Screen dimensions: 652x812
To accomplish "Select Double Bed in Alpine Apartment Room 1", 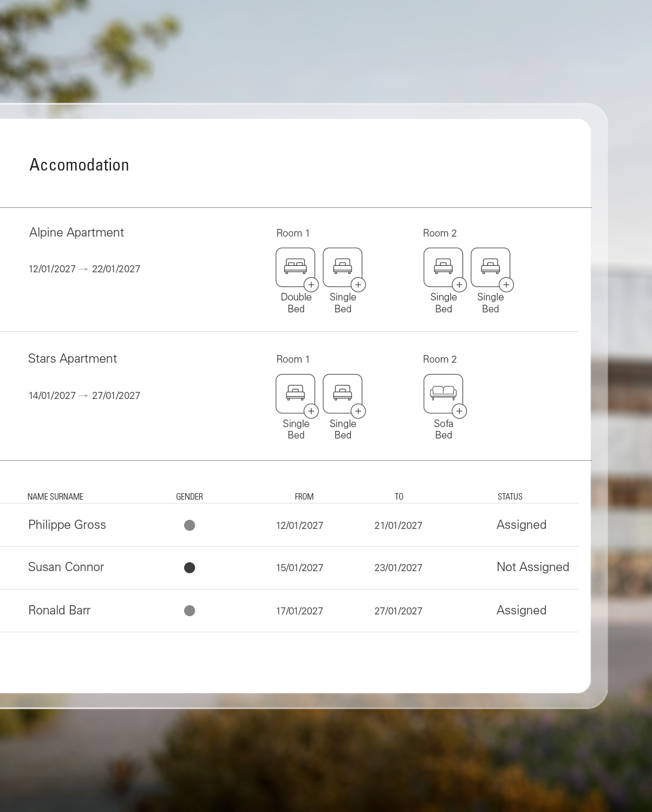I will [295, 267].
